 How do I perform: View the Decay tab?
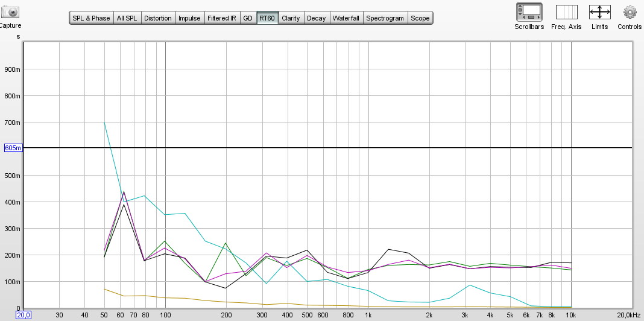pos(316,18)
